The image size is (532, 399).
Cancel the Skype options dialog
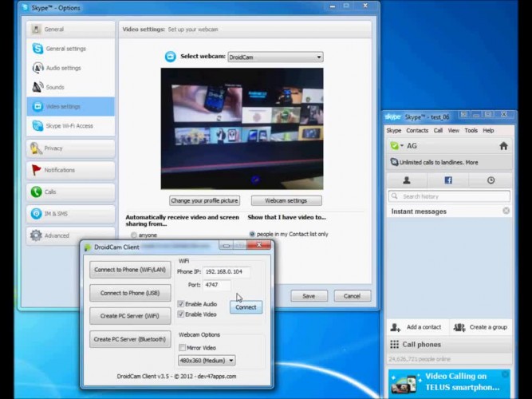point(353,296)
